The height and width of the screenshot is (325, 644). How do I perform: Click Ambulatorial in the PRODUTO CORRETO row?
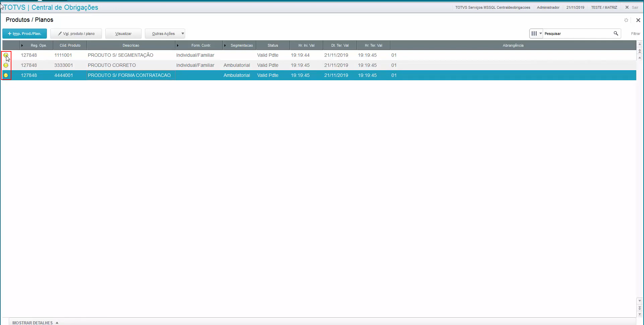click(x=237, y=65)
